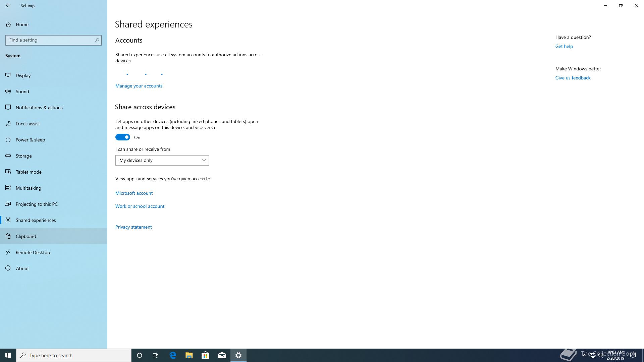Read the Privacy statement link
Image resolution: width=644 pixels, height=362 pixels.
pos(133,227)
